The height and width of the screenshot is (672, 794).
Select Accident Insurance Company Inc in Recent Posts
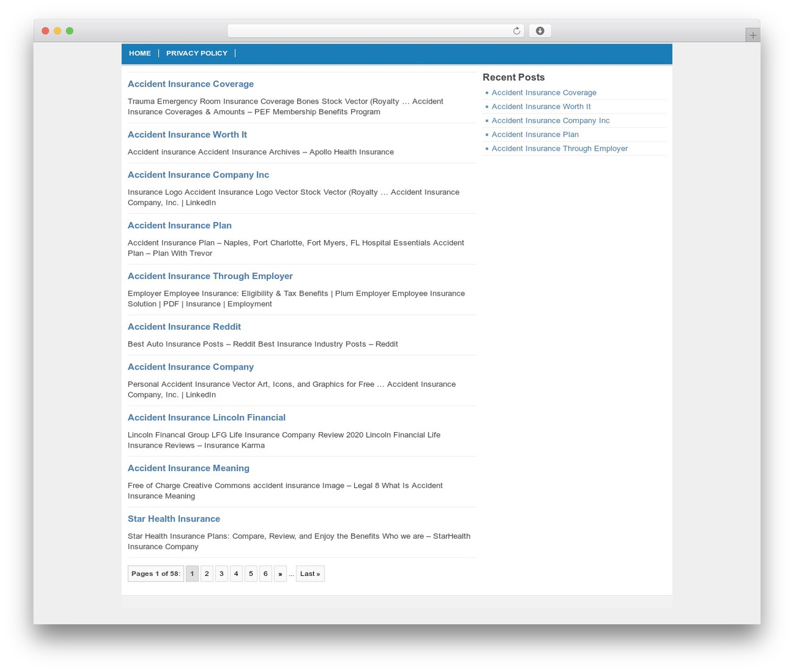pos(551,121)
